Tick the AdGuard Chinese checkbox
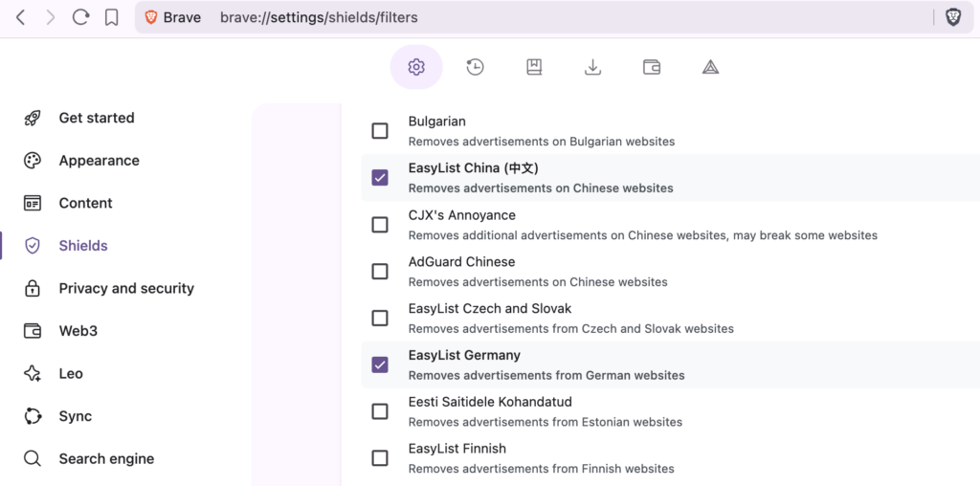This screenshot has height=486, width=980. pos(380,271)
